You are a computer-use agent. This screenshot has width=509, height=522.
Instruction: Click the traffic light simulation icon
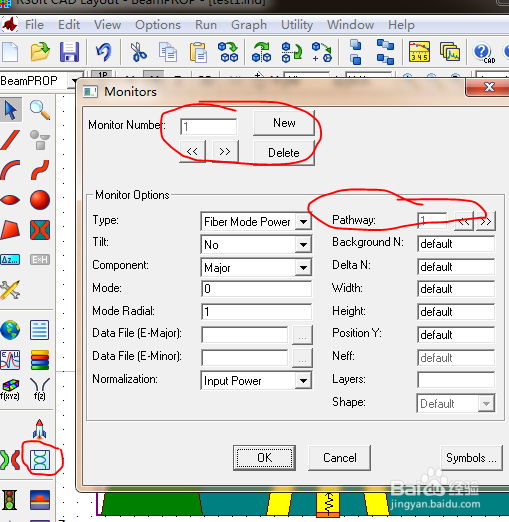(x=10, y=500)
